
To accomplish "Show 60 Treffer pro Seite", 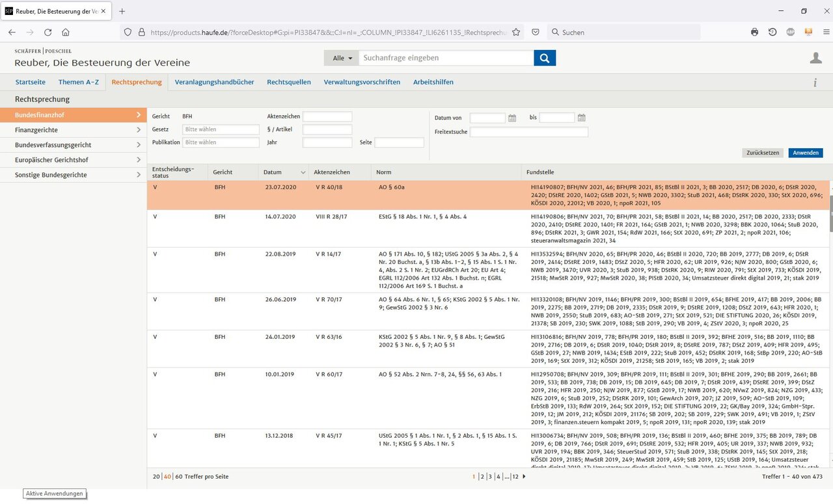I will tap(178, 477).
